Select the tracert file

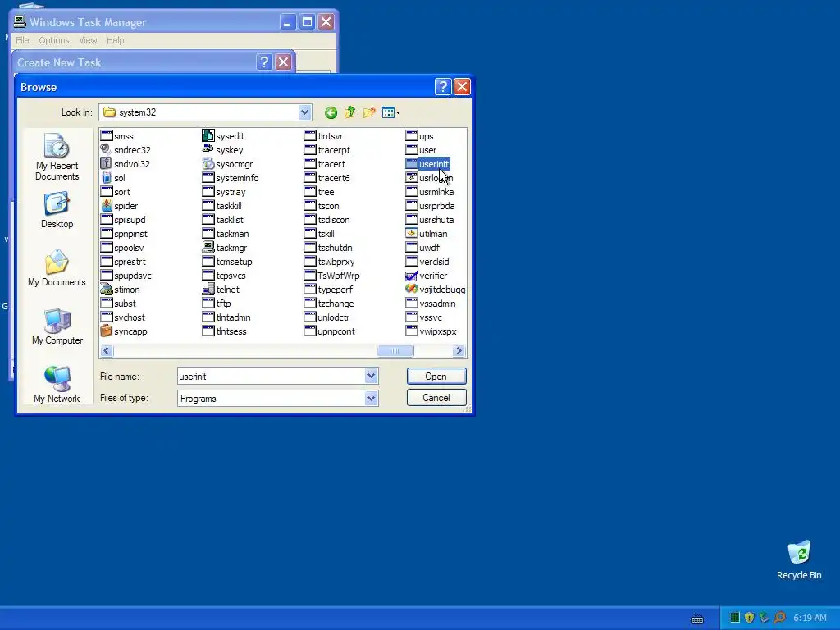325,164
